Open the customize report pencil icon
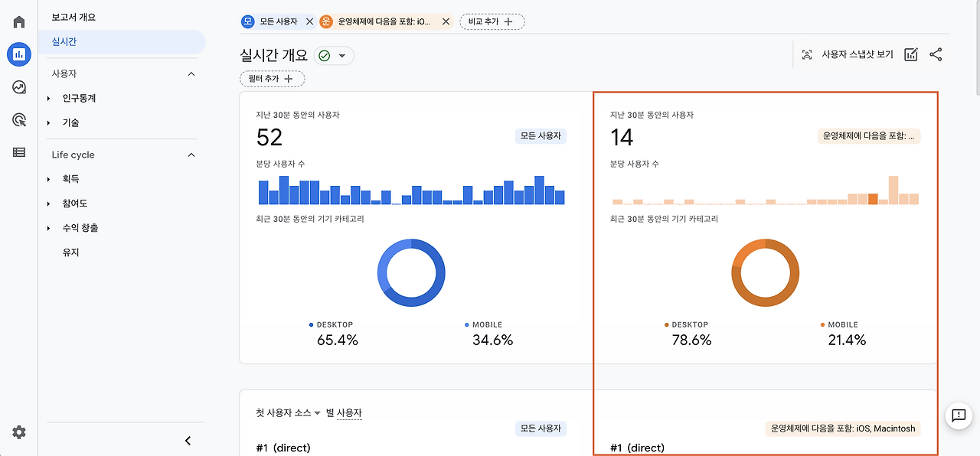The width and height of the screenshot is (980, 456). point(910,54)
